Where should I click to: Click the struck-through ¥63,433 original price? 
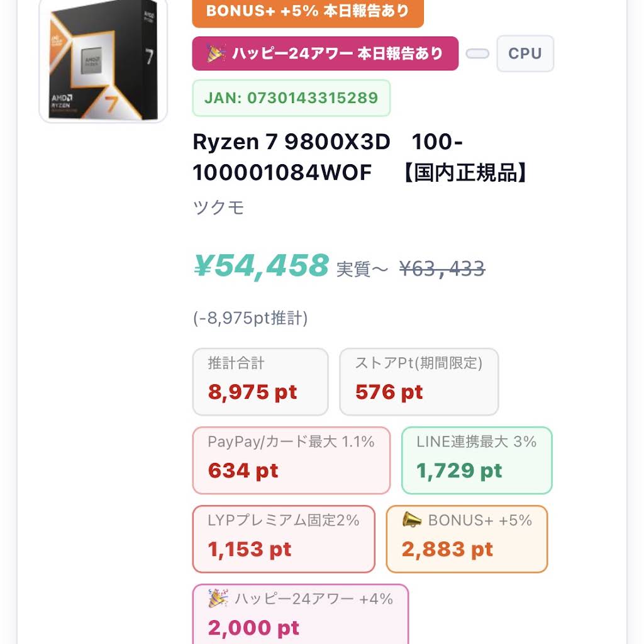click(x=442, y=269)
